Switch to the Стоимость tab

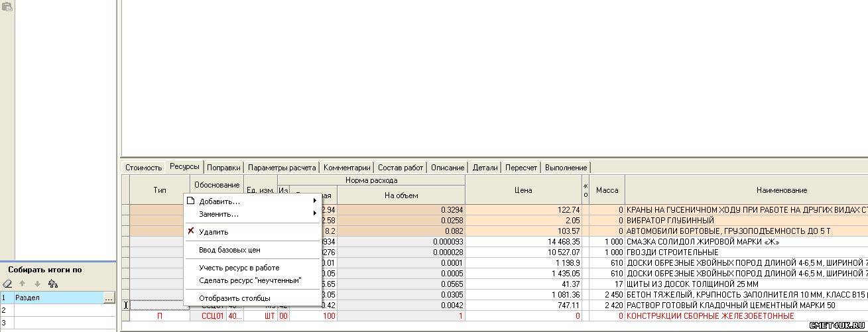pos(143,168)
